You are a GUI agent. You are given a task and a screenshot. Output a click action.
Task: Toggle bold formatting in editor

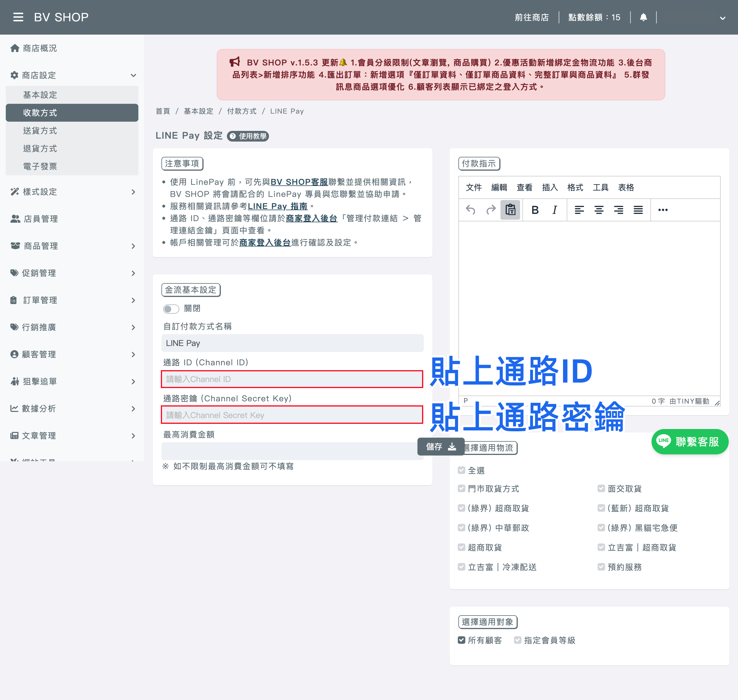point(535,210)
